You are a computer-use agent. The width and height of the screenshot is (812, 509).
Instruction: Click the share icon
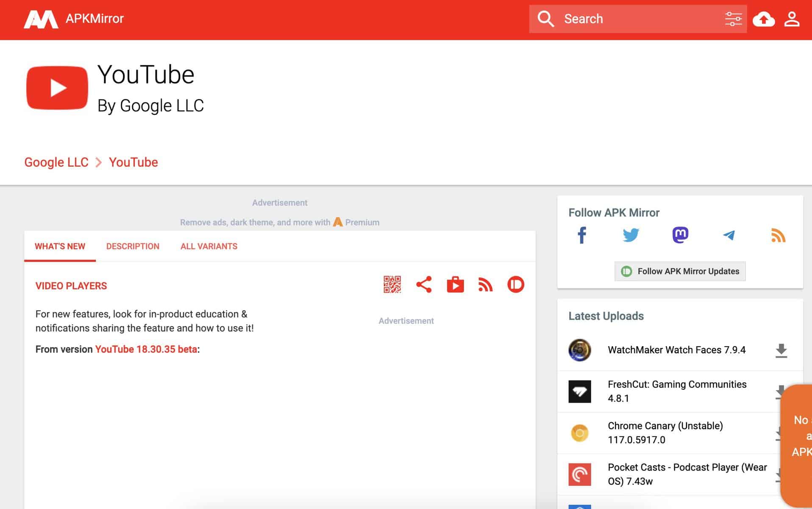click(424, 285)
